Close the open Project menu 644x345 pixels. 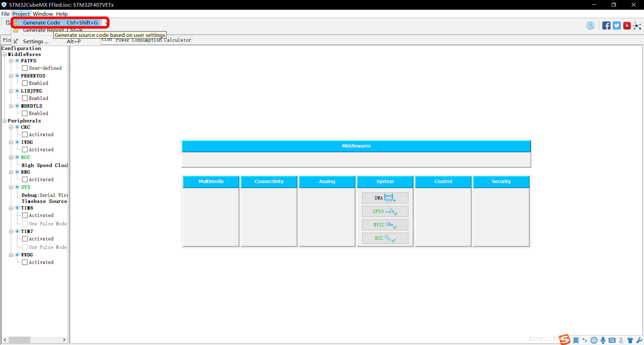(x=21, y=14)
